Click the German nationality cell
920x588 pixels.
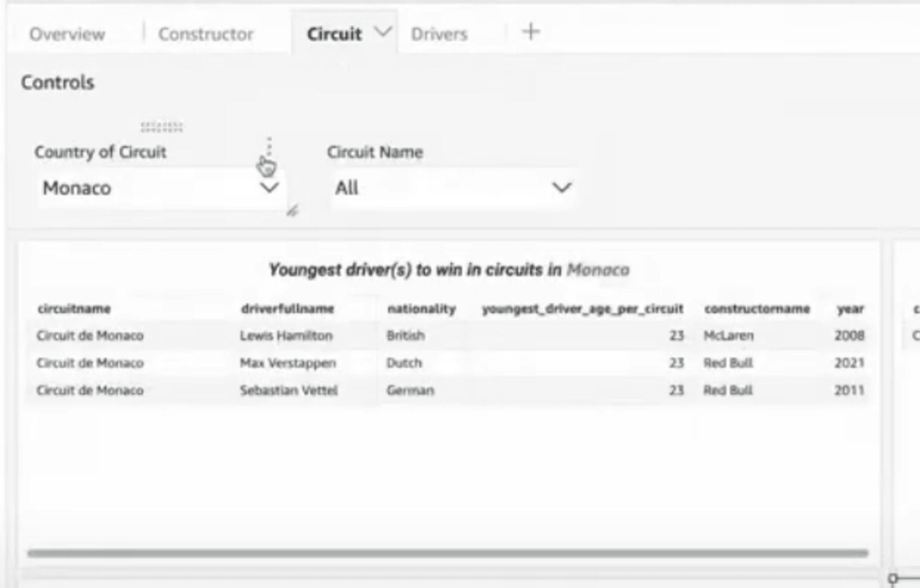pyautogui.click(x=410, y=391)
